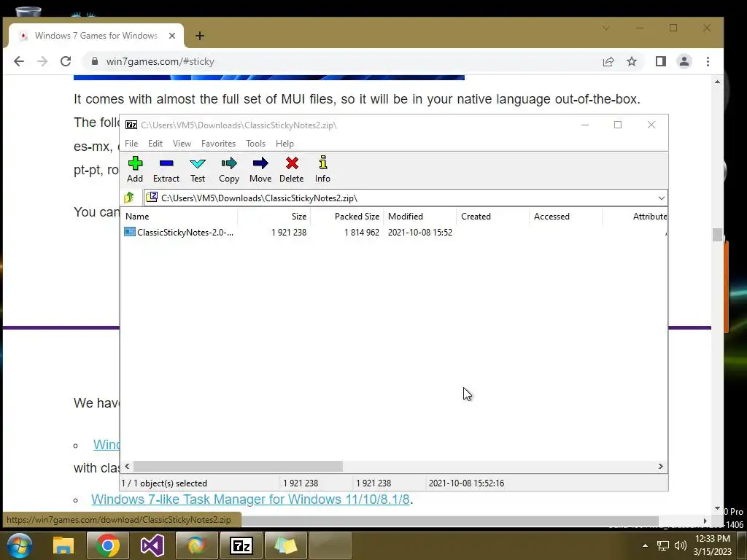Sort by the Name column header
Image resolution: width=747 pixels, height=560 pixels.
click(179, 216)
